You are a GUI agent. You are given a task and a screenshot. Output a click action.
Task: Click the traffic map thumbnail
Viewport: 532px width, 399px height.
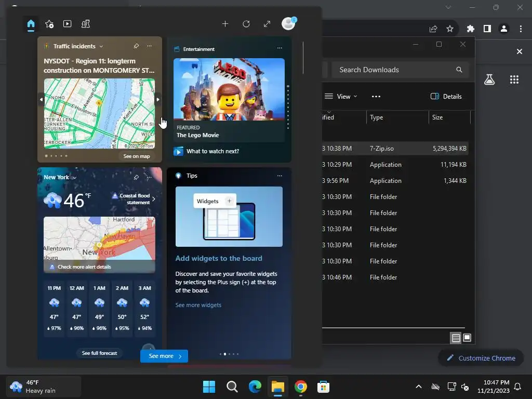pos(99,114)
